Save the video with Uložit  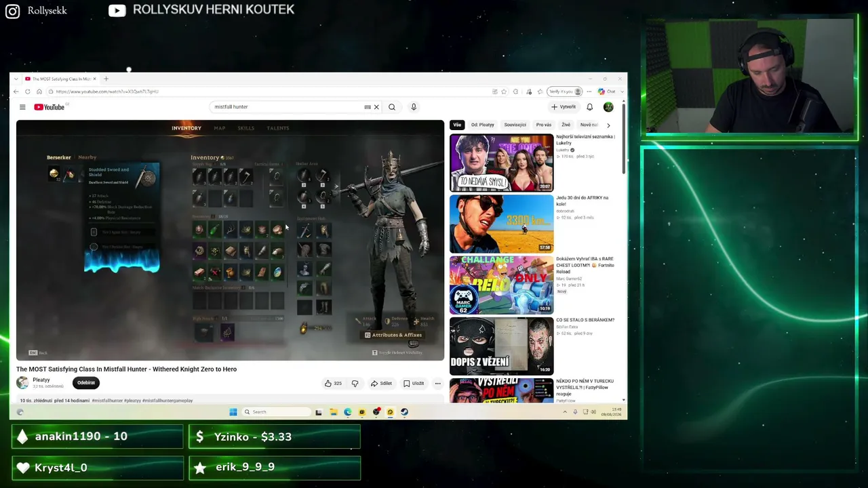[414, 384]
